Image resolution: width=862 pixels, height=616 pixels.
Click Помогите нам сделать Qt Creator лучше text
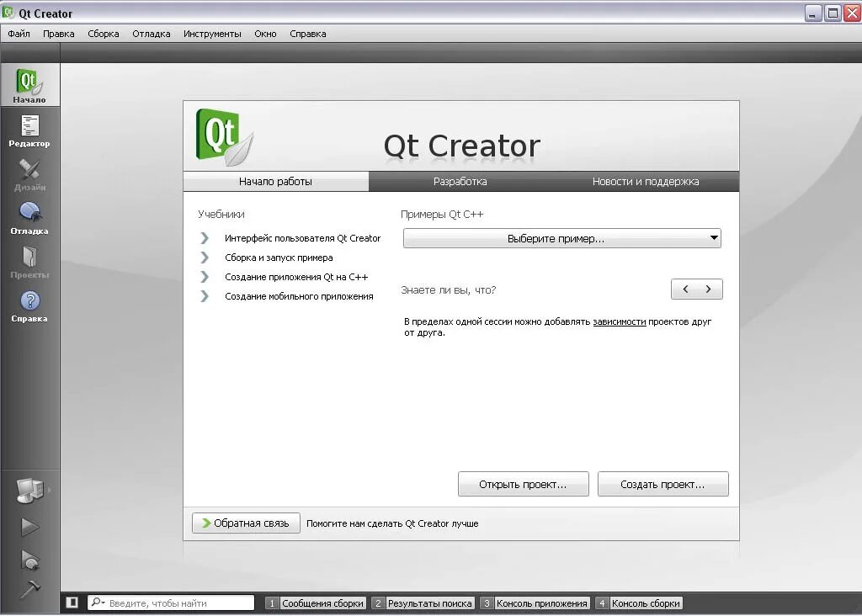click(392, 523)
